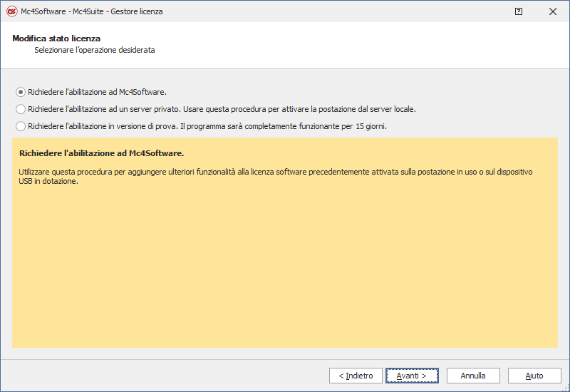The image size is (570, 392).
Task: Click the 'Selezionare l'operazione desiderata' subtitle
Action: (x=95, y=51)
